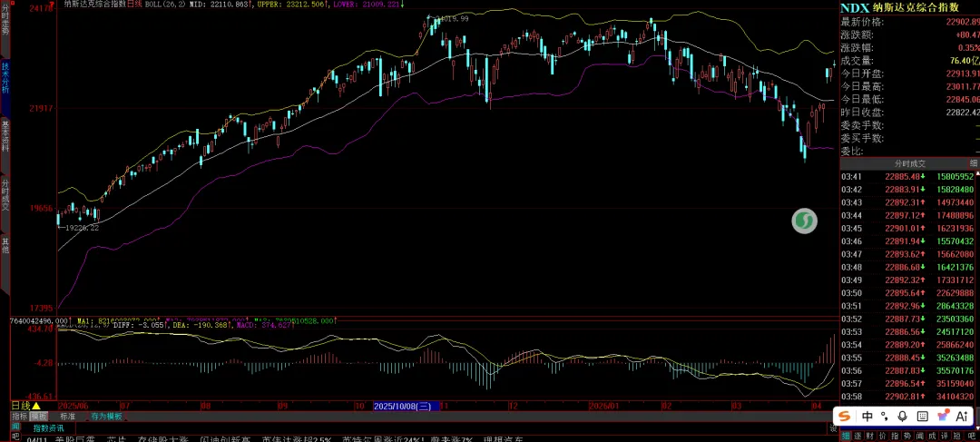Select the 逐 tab in bottom-right strip
The width and height of the screenshot is (980, 442).
(858, 436)
